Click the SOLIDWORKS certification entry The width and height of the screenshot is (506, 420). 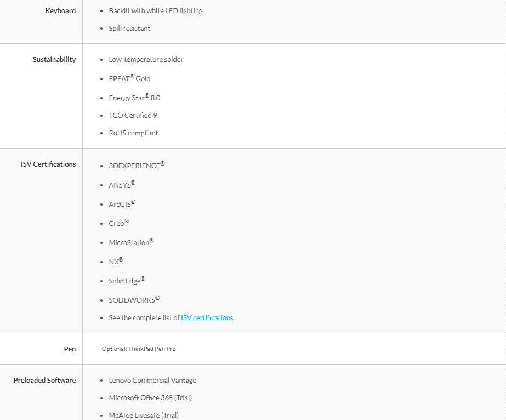coord(134,299)
